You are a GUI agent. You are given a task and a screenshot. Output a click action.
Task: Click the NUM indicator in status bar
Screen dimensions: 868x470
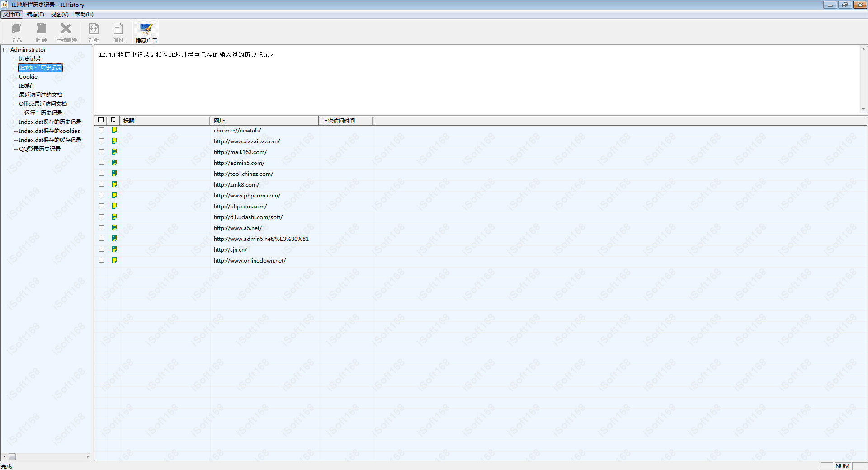(x=842, y=466)
